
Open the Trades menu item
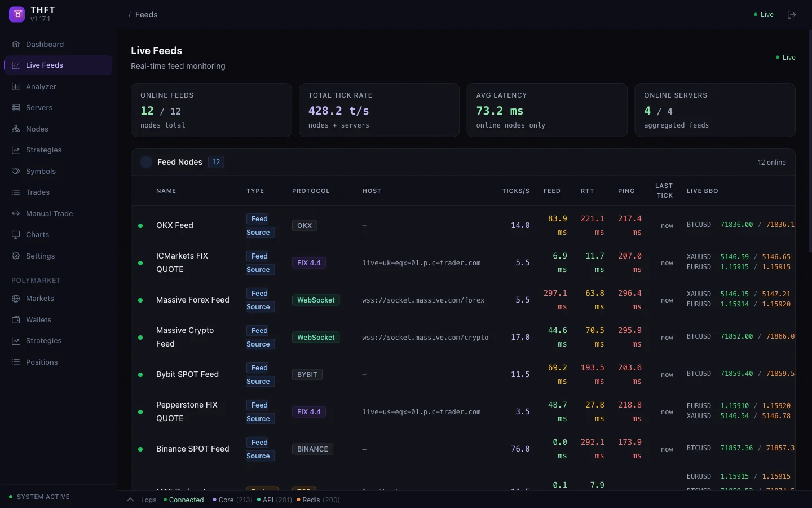38,192
